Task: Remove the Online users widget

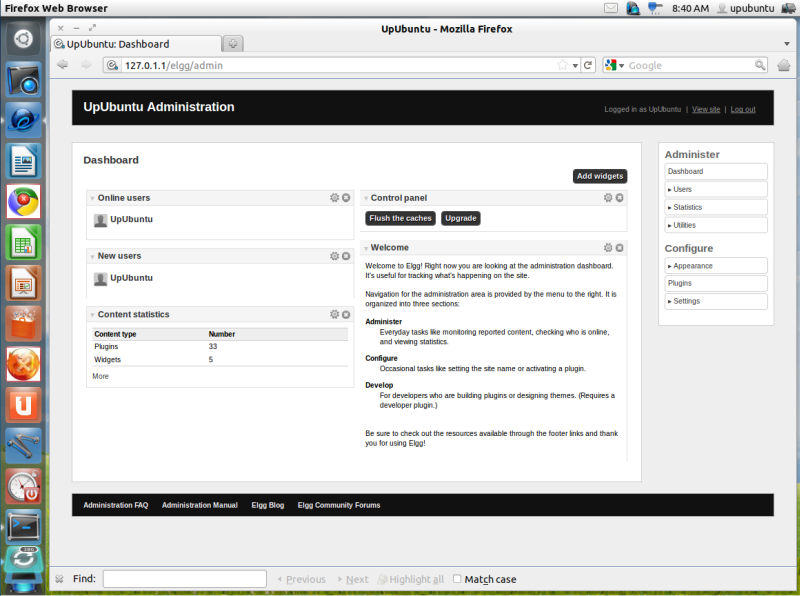Action: click(346, 197)
